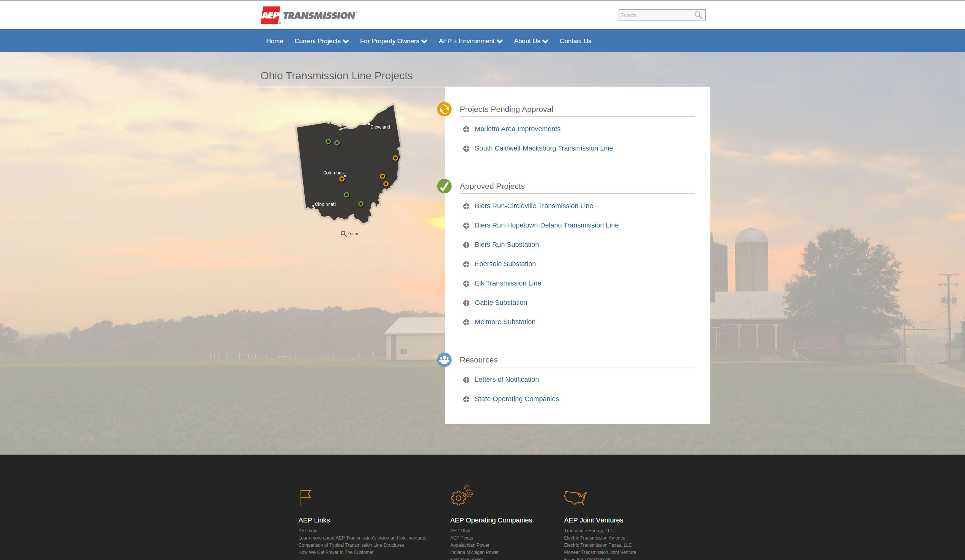965x560 pixels.
Task: Expand Melmore Substation plus icon
Action: pyautogui.click(x=466, y=322)
